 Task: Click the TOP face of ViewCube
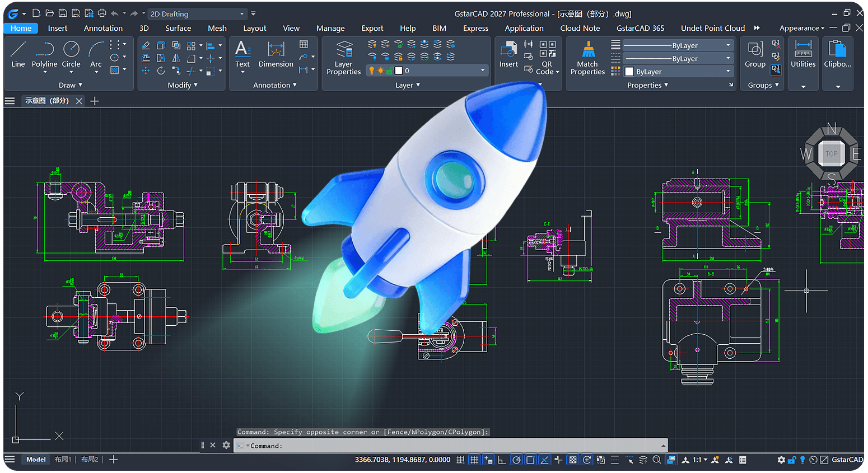click(x=831, y=154)
